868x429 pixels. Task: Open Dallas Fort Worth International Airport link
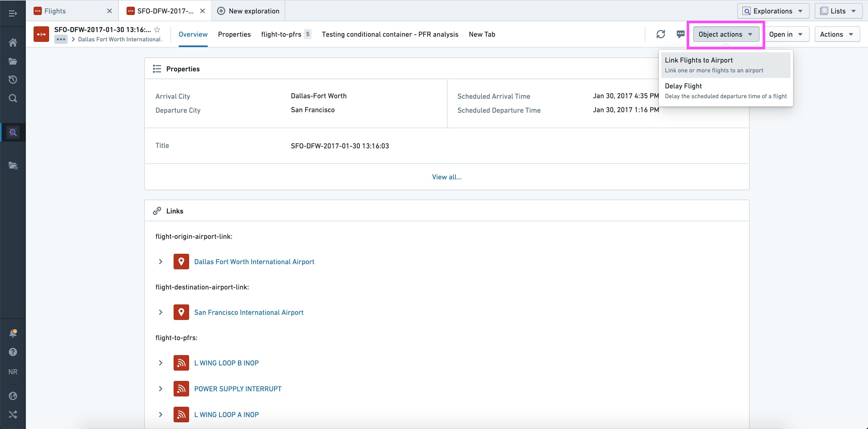click(254, 262)
